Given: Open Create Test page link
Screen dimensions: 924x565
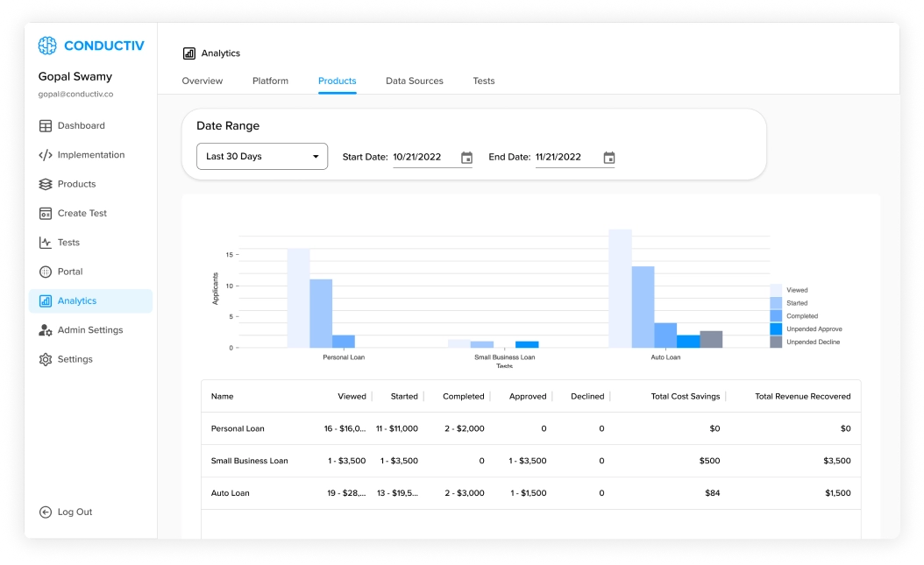Looking at the screenshot, I should 82,214.
